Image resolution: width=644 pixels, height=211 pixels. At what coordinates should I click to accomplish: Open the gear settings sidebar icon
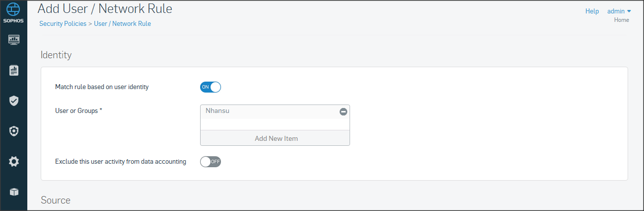[x=14, y=161]
